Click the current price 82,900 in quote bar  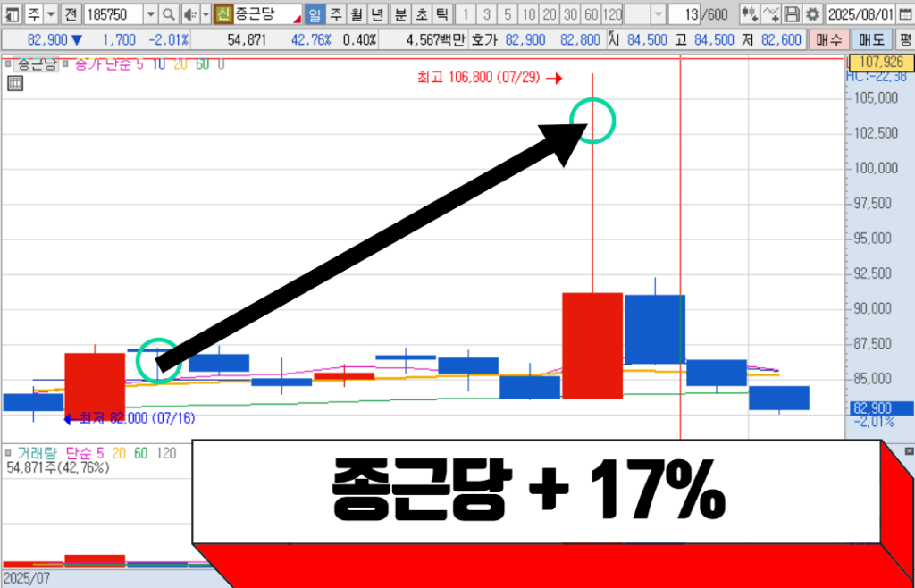48,40
